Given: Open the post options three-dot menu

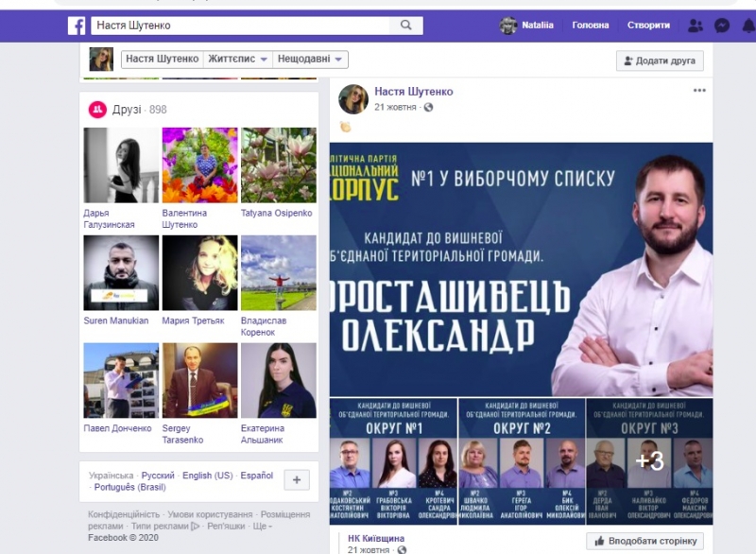Looking at the screenshot, I should tap(699, 91).
